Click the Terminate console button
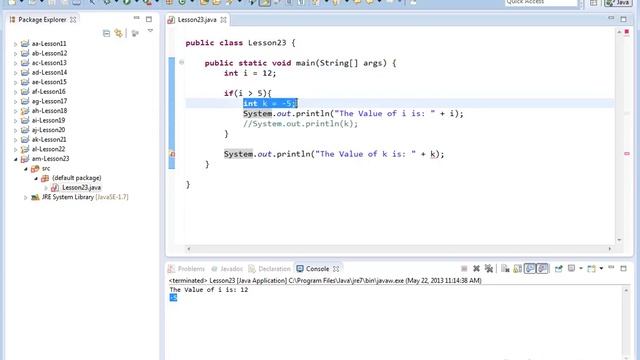This screenshot has width=640, height=360. (464, 268)
